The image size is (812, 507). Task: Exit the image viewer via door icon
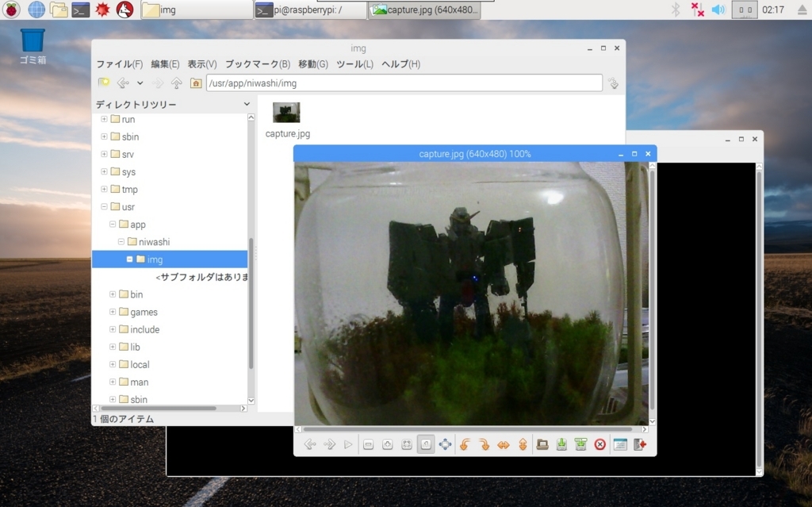[x=640, y=444]
